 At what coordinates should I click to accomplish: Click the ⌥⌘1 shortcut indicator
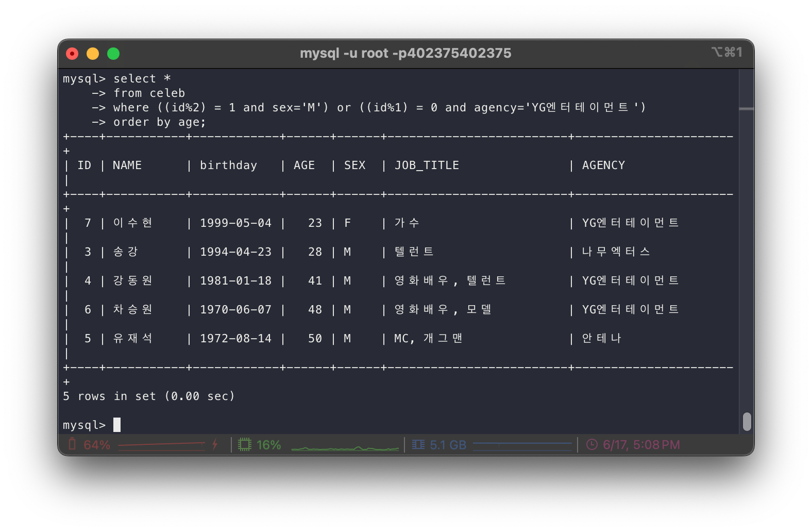[727, 52]
